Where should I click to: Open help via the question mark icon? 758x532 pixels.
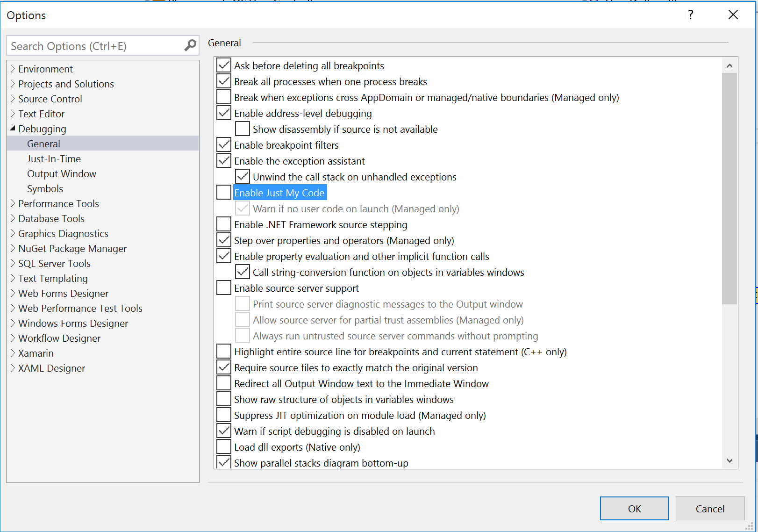(x=690, y=15)
